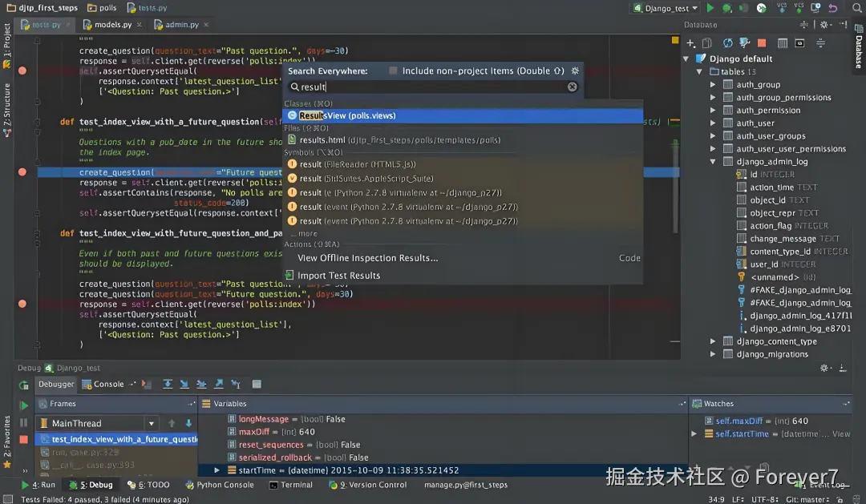
Task: Open results.html from the Files results
Action: pos(463,140)
